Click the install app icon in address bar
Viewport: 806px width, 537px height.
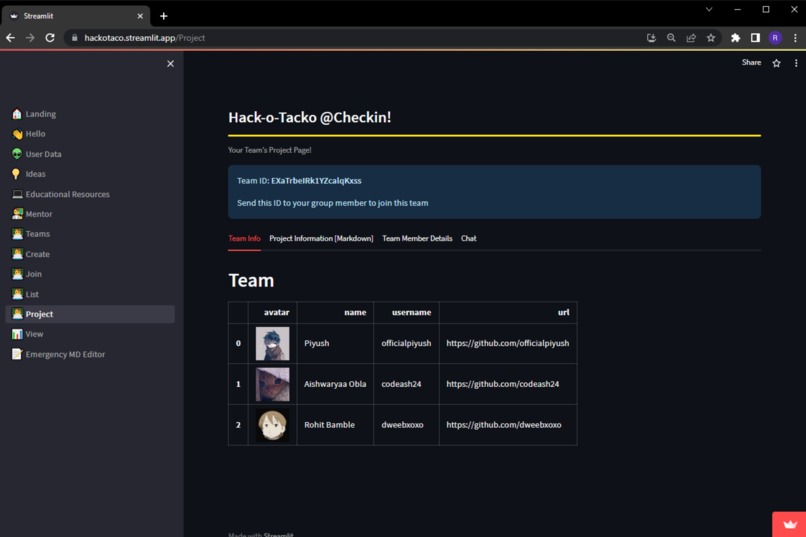coord(651,38)
